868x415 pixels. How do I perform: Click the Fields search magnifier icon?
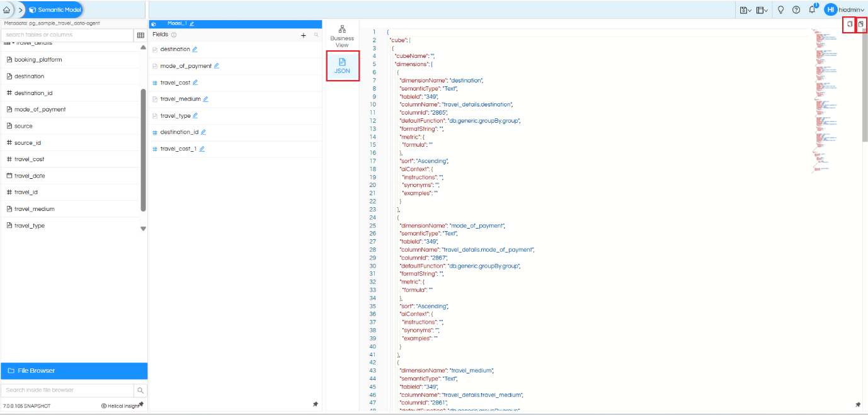tap(317, 35)
